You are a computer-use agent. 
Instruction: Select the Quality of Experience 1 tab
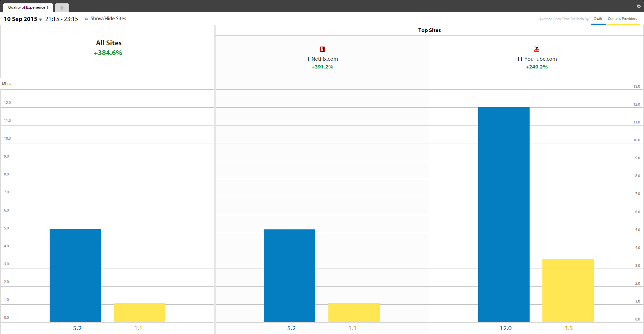click(x=28, y=7)
